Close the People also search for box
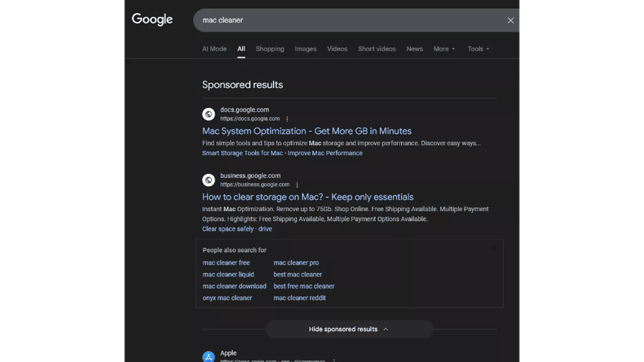 point(494,248)
